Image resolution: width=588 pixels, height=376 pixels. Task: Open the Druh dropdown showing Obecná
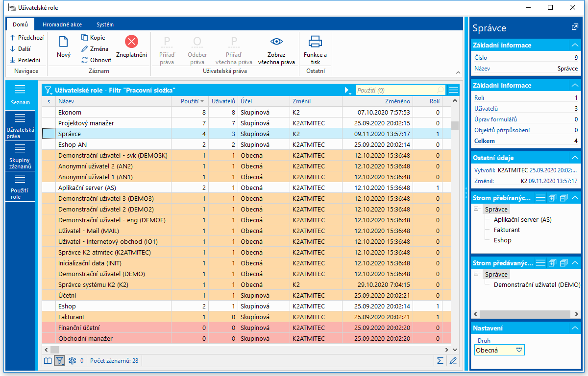click(x=519, y=350)
